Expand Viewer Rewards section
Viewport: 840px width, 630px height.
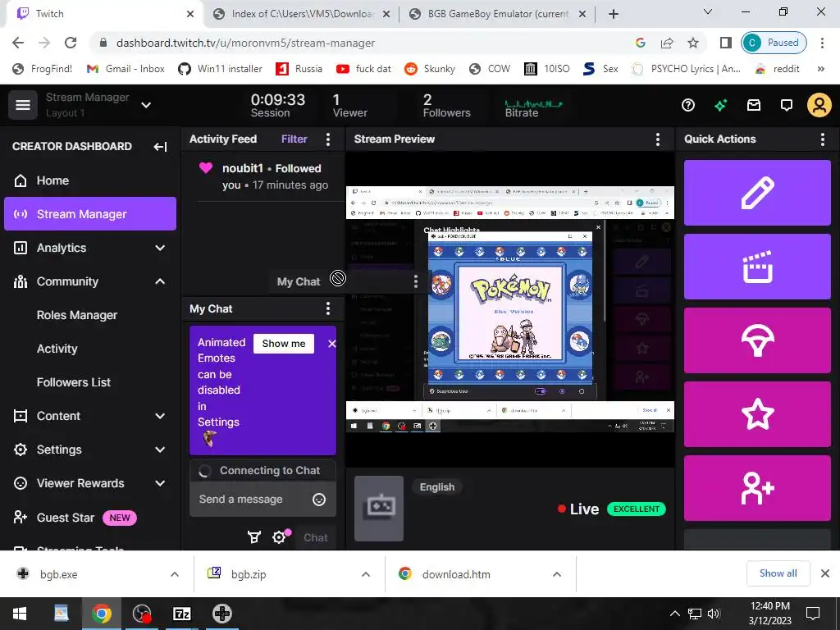click(x=160, y=483)
